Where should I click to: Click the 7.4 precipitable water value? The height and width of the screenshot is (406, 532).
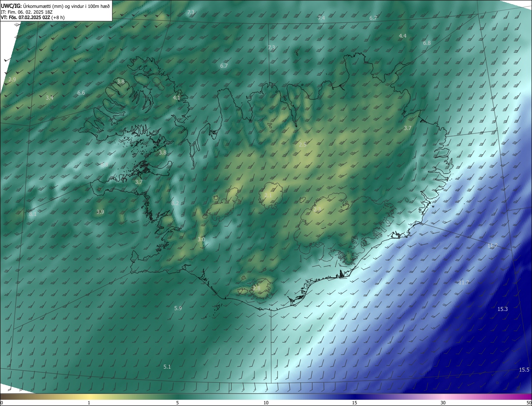[x=321, y=18]
